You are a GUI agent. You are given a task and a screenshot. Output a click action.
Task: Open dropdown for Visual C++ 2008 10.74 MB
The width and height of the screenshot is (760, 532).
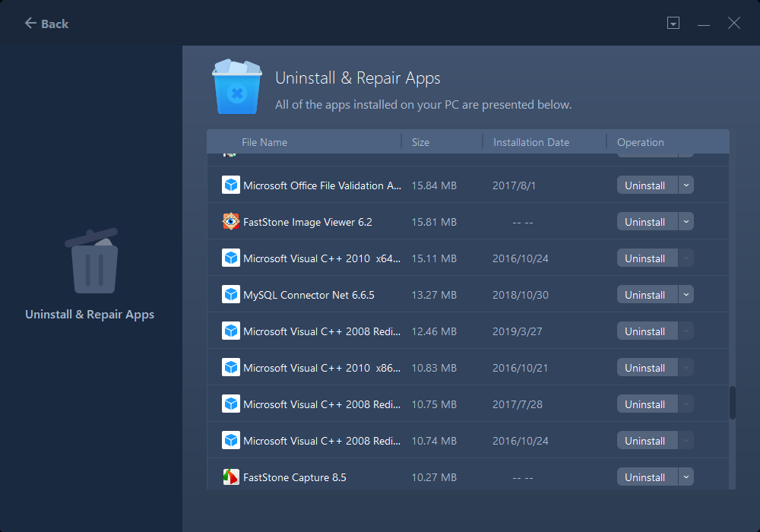(x=686, y=441)
